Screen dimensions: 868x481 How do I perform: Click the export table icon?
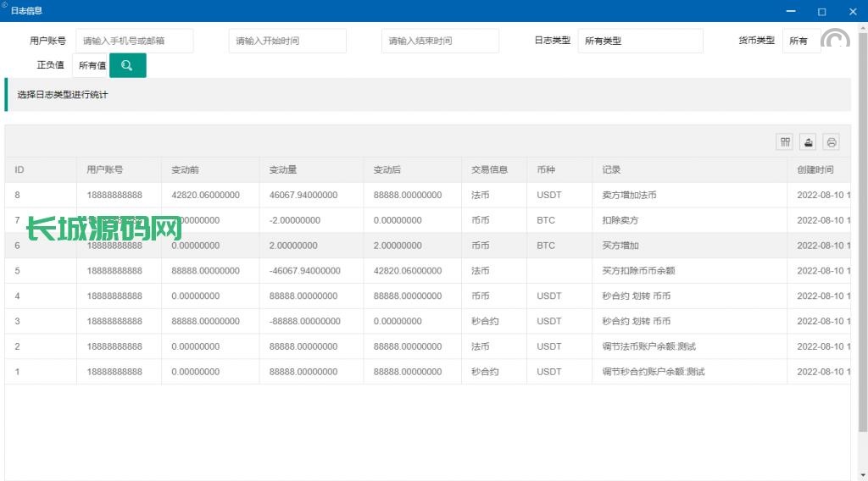pos(809,142)
